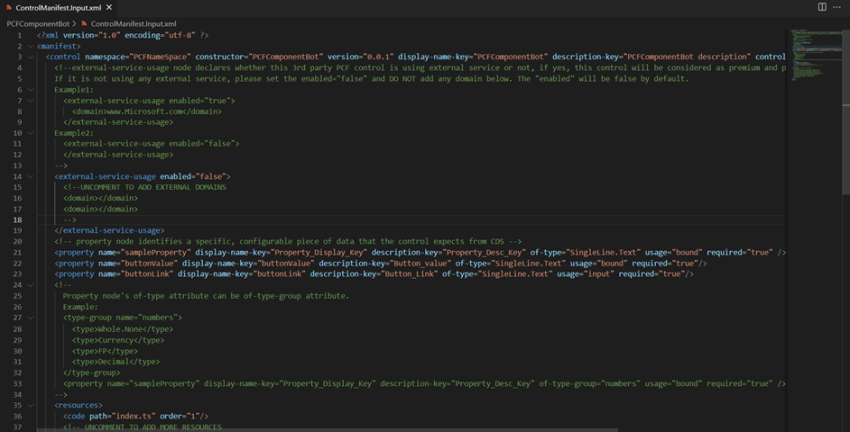Click the "Decimal" type entry
This screenshot has height=432, width=850.
113,362
